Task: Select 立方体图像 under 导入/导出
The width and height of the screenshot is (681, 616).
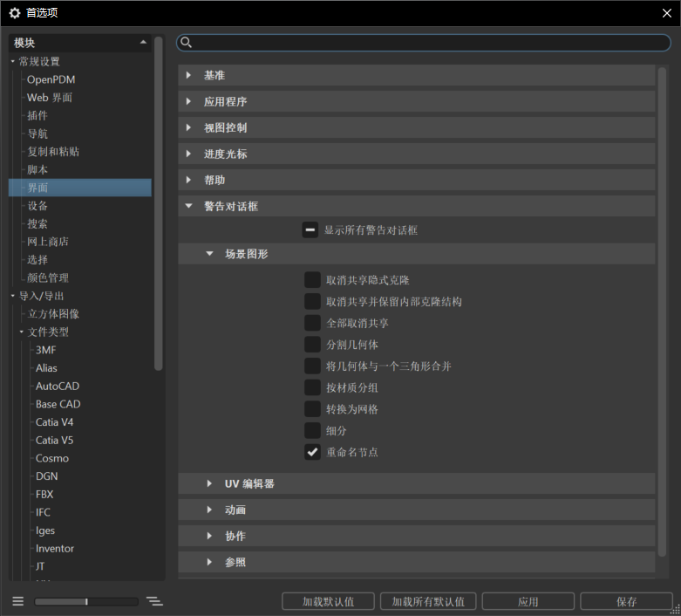Action: [x=53, y=314]
